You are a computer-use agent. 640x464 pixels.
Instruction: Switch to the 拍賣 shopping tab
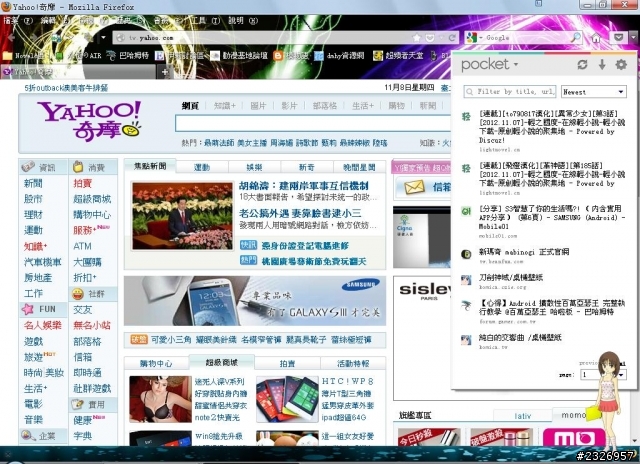click(287, 364)
